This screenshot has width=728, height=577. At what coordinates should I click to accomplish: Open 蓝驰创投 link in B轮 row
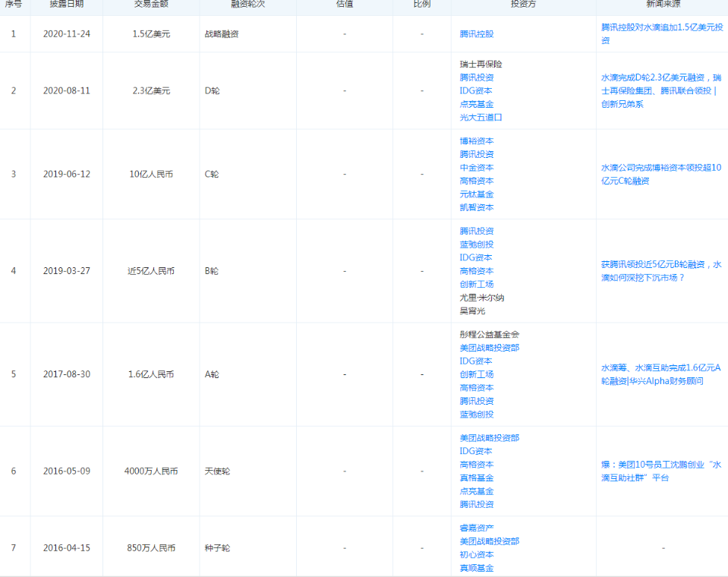pyautogui.click(x=477, y=244)
